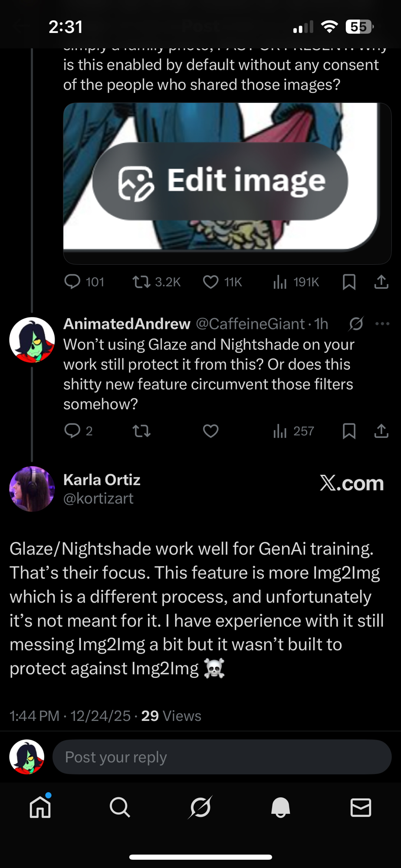Viewport: 401px width, 868px height.
Task: Open replies on the 101-comment post
Action: pyautogui.click(x=72, y=282)
